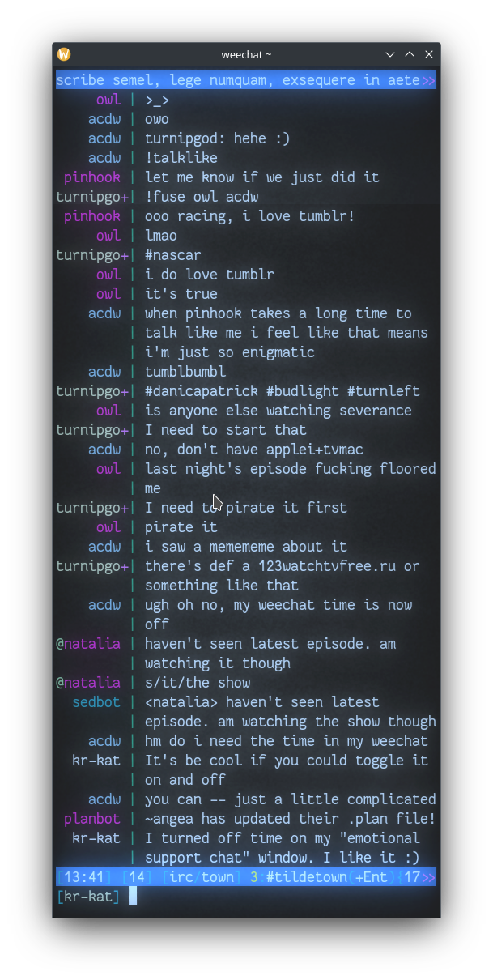The width and height of the screenshot is (493, 980).
Task: Click the topic text 'scribe semel, lege numquam'
Action: tap(162, 80)
